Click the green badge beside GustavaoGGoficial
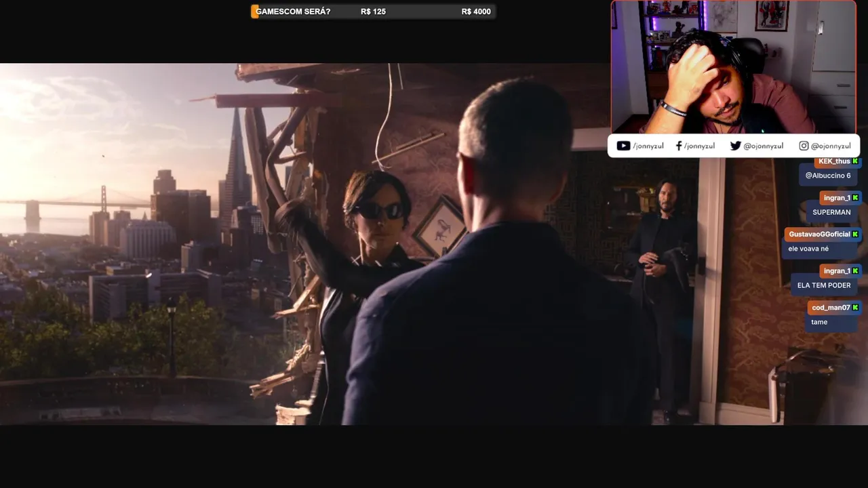Screen dimensions: 868x488 pos(856,235)
